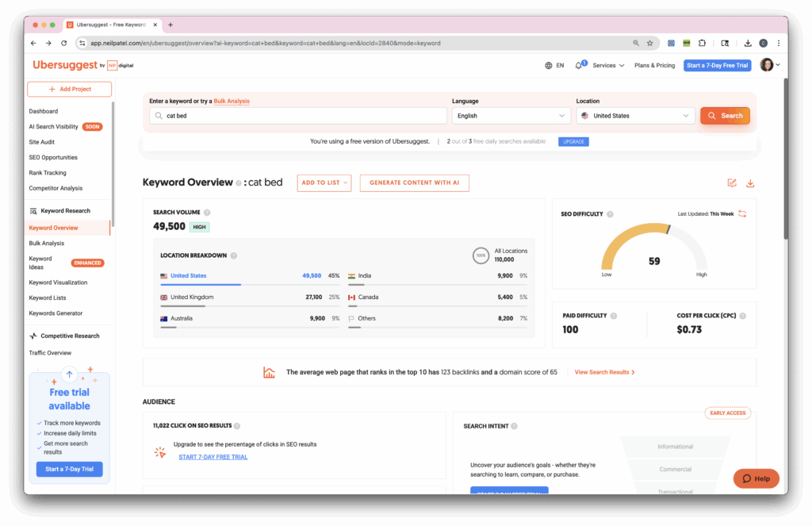Refresh SEO difficulty data icon

tap(742, 213)
